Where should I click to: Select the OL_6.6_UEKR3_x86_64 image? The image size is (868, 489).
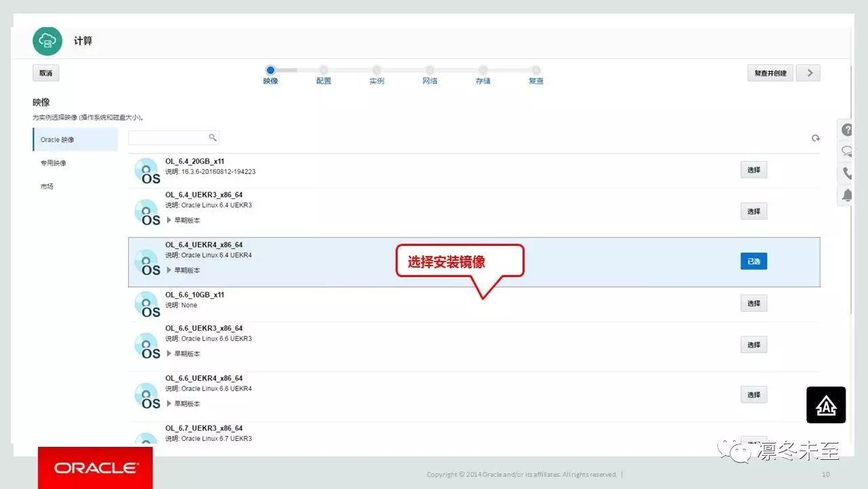pos(754,344)
